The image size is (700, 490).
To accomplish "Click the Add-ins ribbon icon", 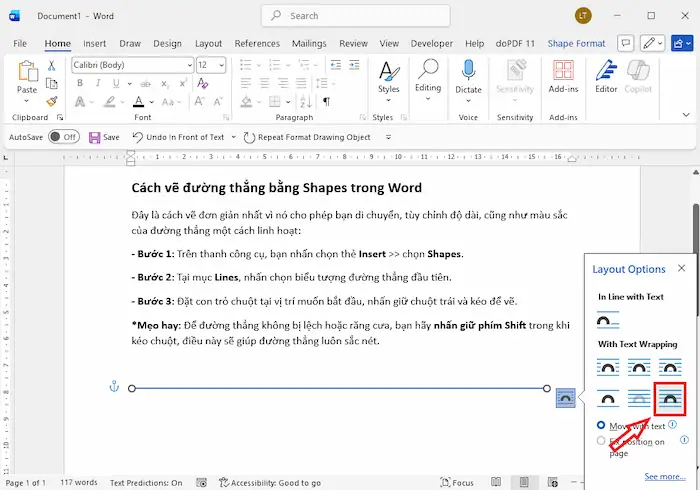I will click(563, 76).
